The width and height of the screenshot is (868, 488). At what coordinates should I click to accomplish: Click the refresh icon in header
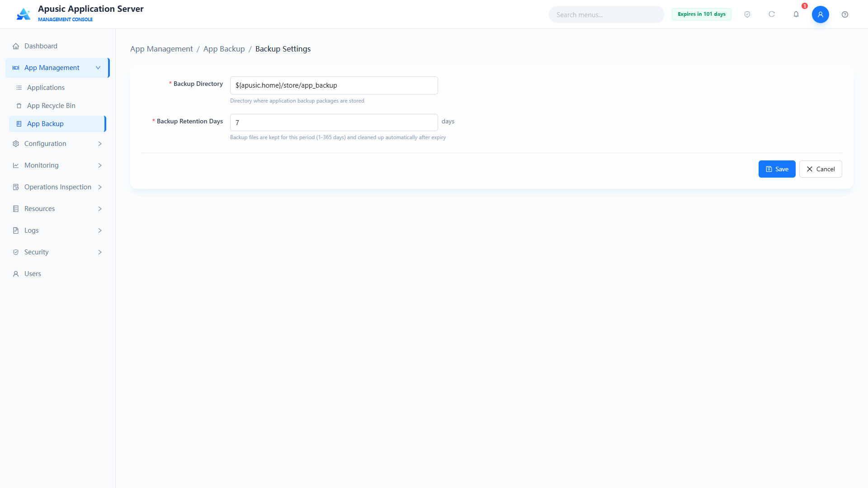[772, 14]
